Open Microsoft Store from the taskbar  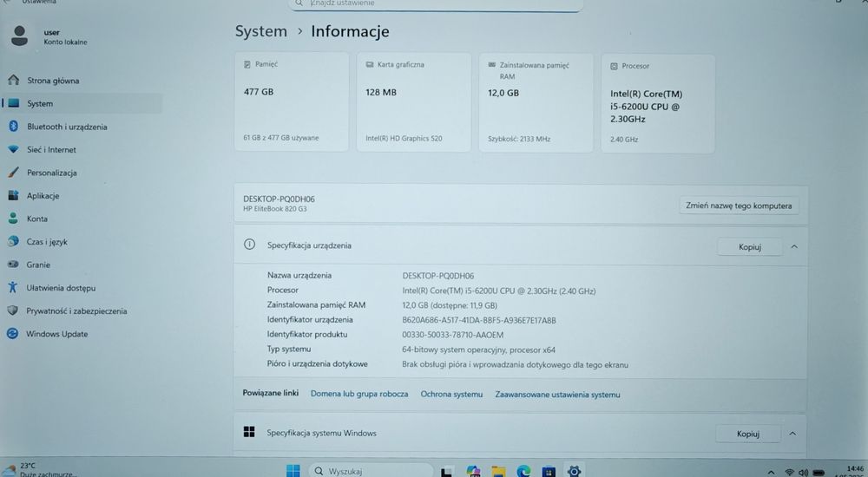point(549,472)
